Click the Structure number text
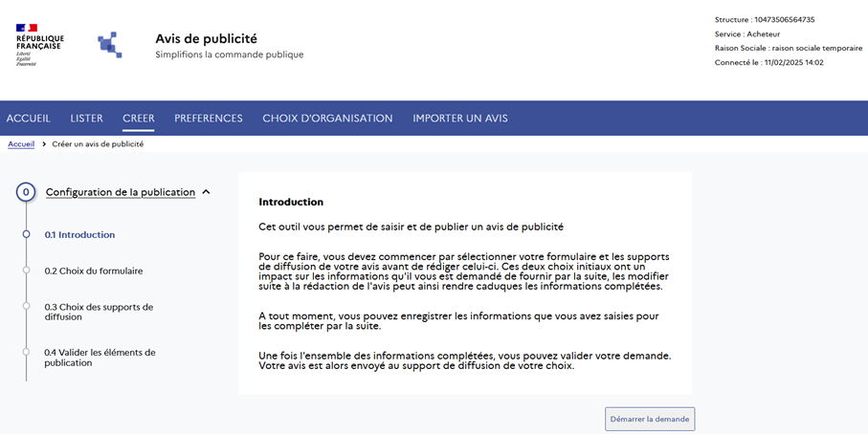868x434 pixels. (765, 20)
